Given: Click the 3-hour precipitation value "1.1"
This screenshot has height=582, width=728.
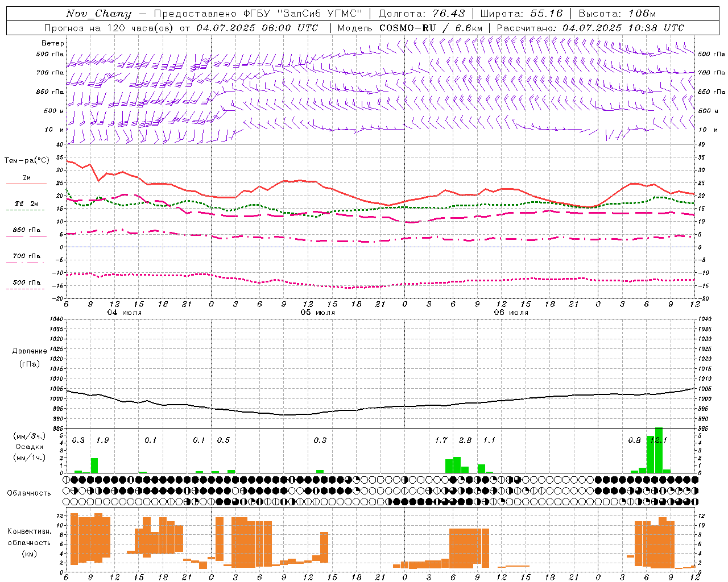Looking at the screenshot, I should pyautogui.click(x=489, y=440).
